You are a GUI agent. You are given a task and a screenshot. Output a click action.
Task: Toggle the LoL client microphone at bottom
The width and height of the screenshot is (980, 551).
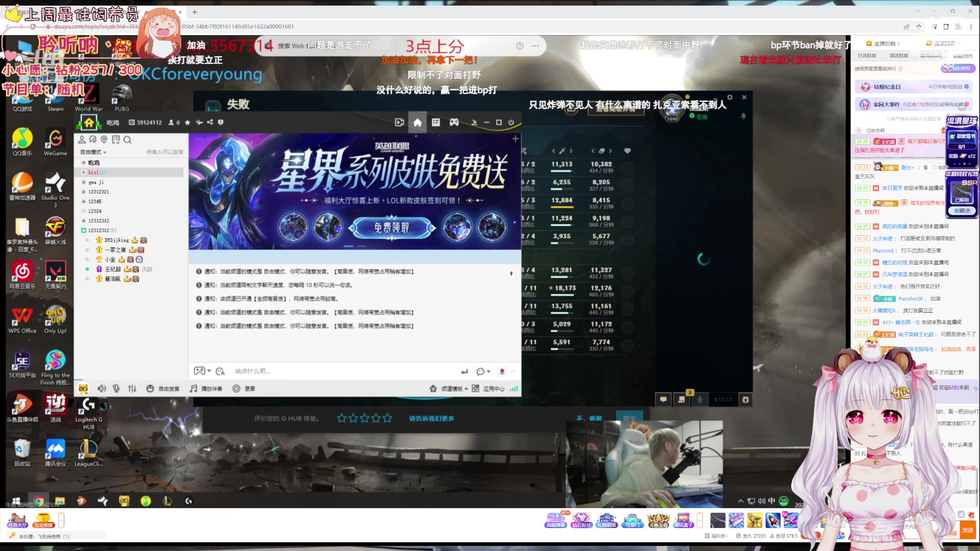pyautogui.click(x=700, y=399)
